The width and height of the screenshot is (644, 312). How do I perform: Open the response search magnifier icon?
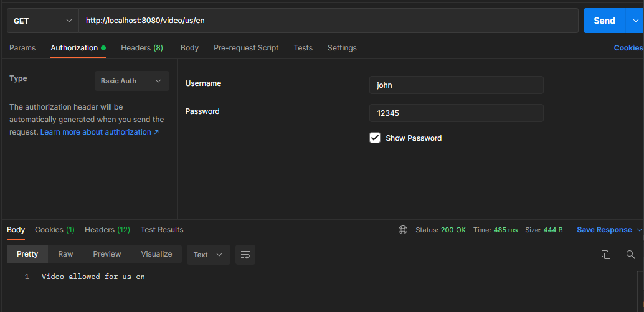[x=631, y=255]
